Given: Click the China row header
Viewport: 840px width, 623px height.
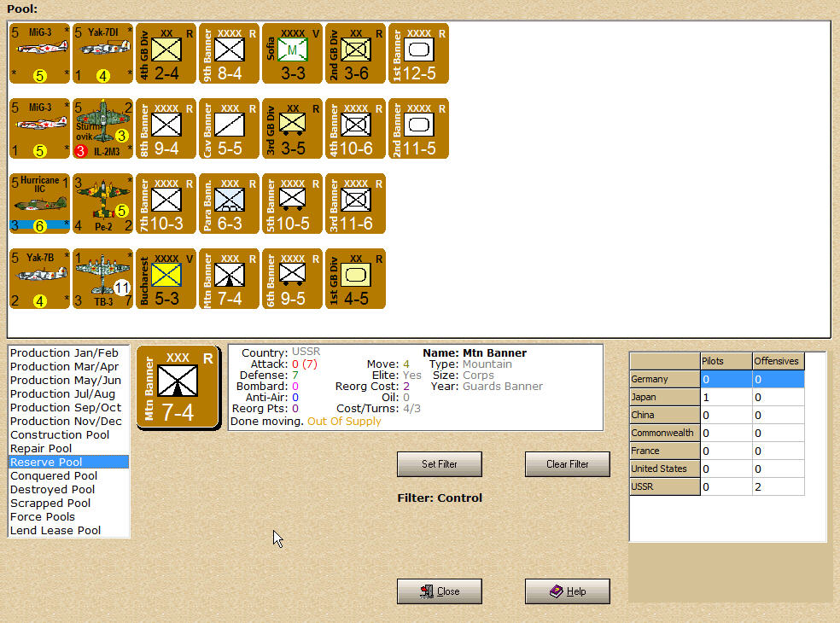Looking at the screenshot, I should point(665,415).
